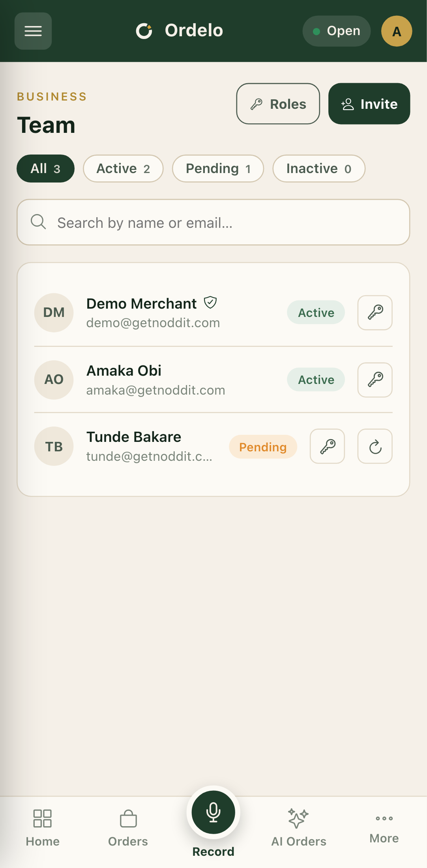Open the AI Orders sparkle tab

click(x=299, y=827)
